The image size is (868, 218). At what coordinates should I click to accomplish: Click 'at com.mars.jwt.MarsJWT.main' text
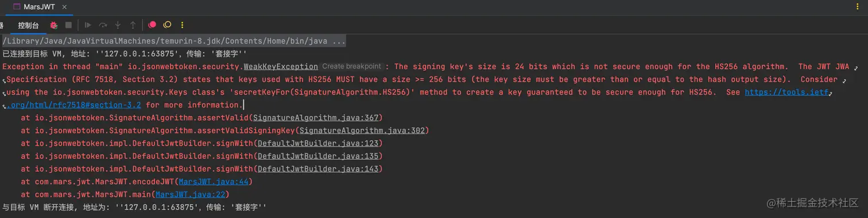pyautogui.click(x=86, y=194)
